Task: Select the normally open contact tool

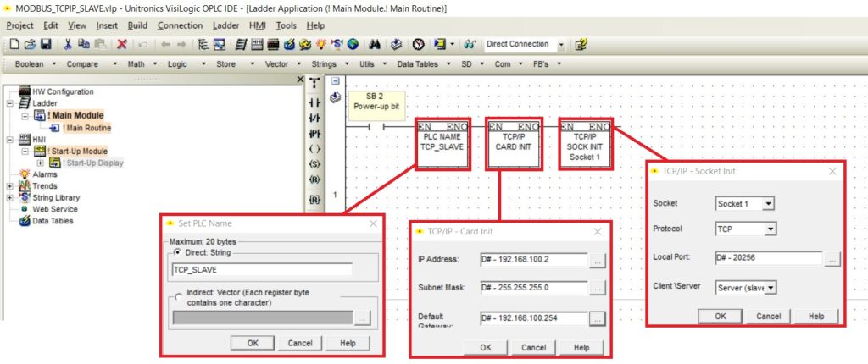Action: [314, 103]
